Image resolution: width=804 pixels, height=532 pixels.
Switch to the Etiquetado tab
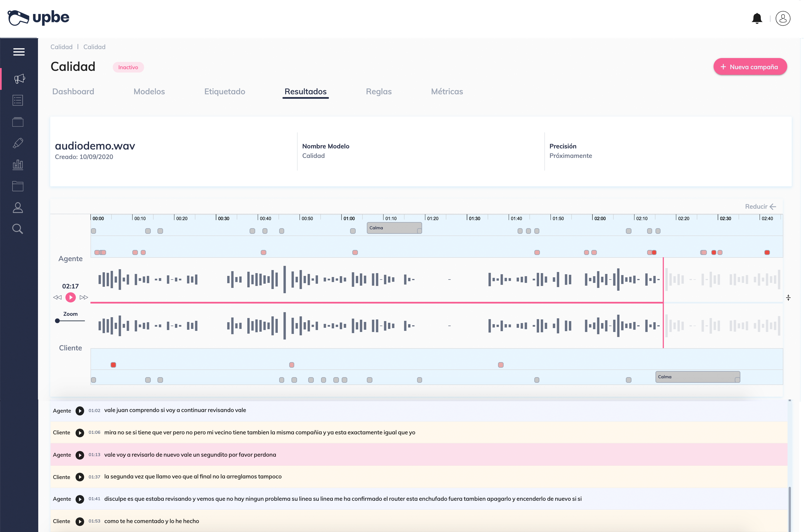[224, 92]
